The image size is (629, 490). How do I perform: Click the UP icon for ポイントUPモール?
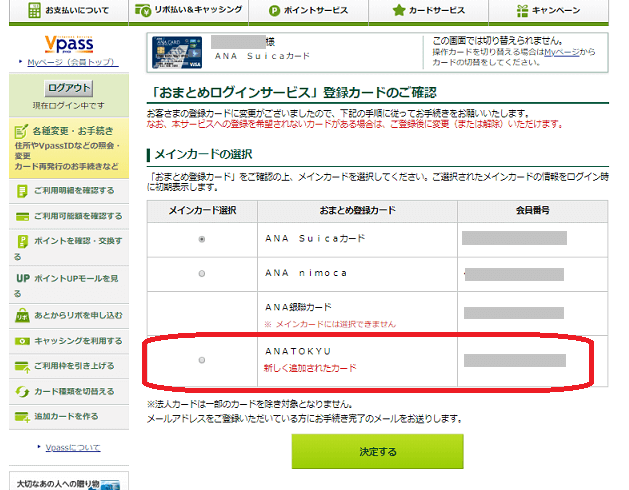[23, 279]
